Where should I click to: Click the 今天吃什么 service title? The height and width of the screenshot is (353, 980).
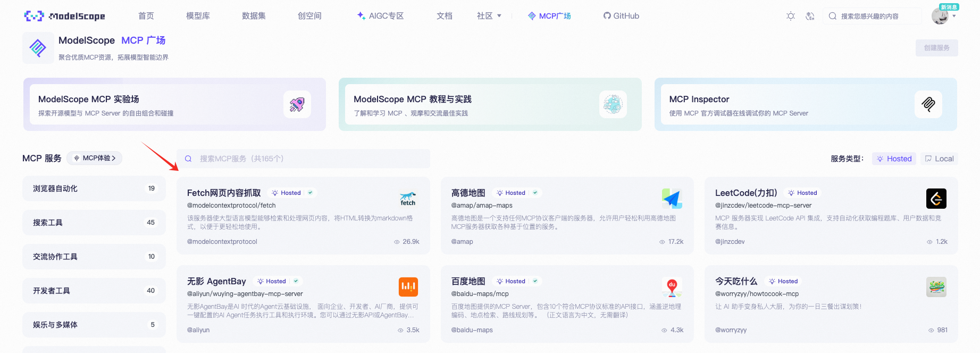tap(736, 281)
